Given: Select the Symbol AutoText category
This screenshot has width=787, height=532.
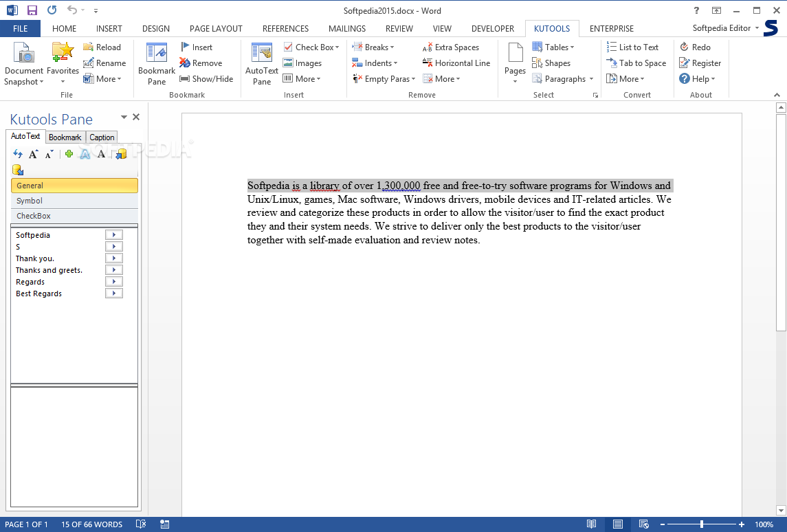Looking at the screenshot, I should click(74, 201).
